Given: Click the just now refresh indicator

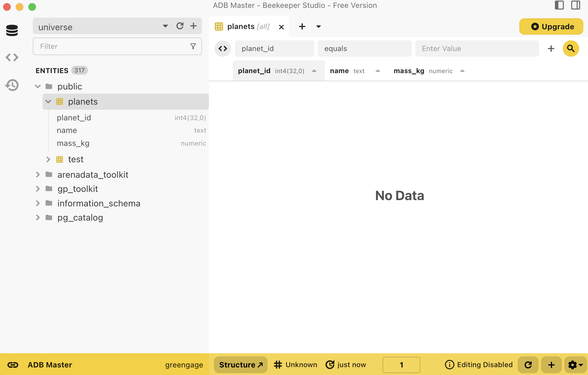Looking at the screenshot, I should point(346,365).
